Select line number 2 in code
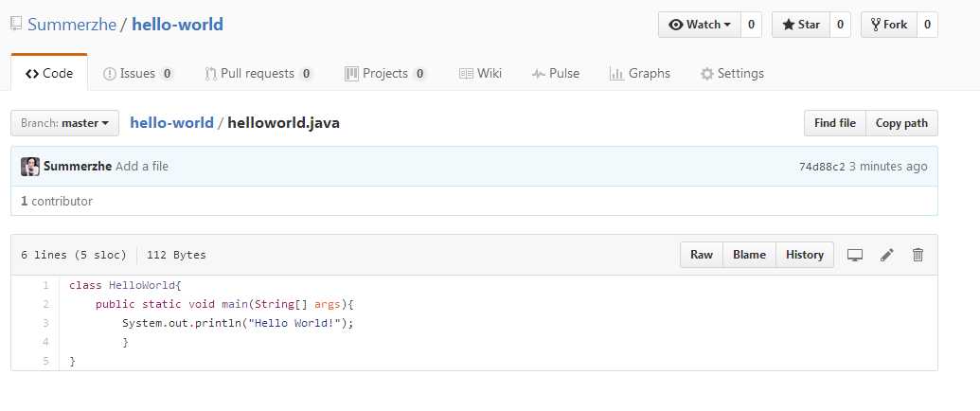This screenshot has width=980, height=411. [x=45, y=304]
